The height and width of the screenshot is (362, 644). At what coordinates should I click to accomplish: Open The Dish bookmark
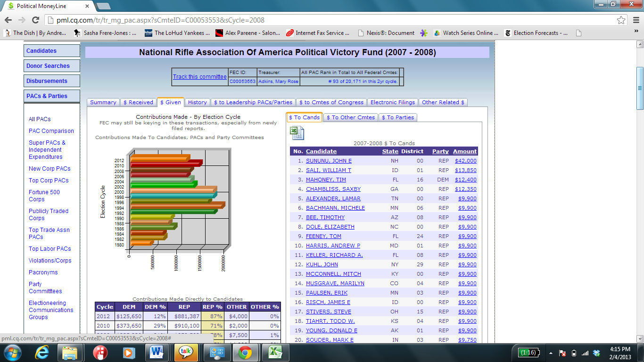pos(35,33)
